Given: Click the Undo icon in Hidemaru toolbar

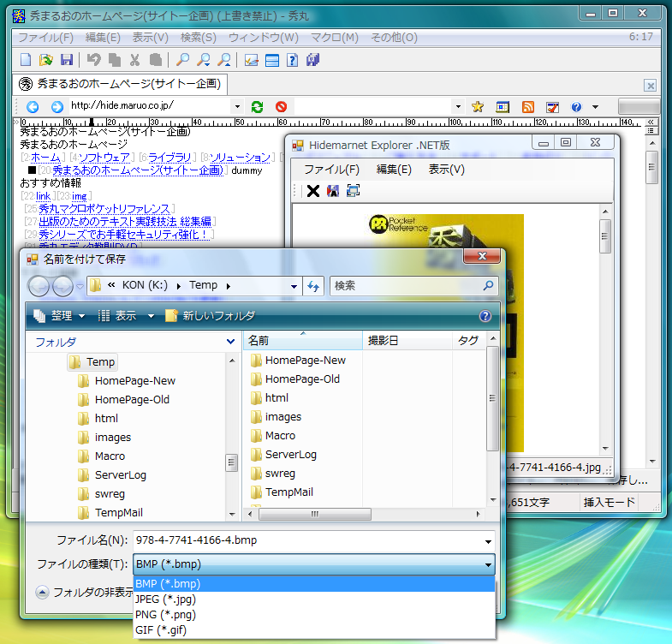Looking at the screenshot, I should (x=94, y=60).
